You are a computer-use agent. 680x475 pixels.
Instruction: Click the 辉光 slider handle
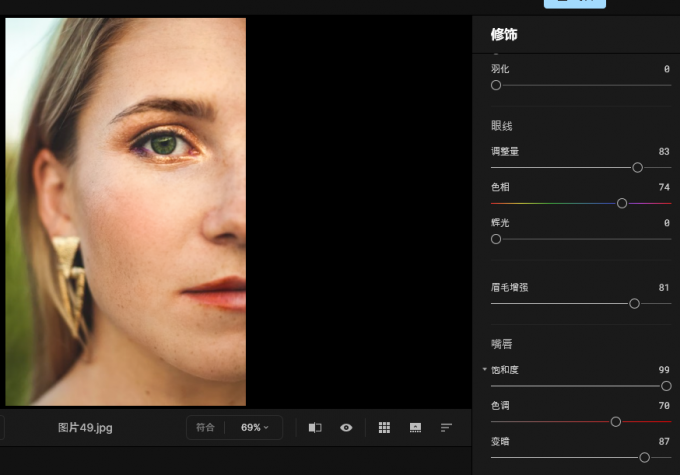pos(496,239)
